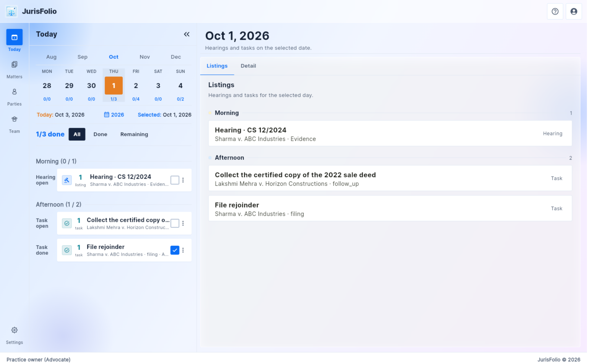Click the 1/3 done progress label
The image size is (594, 364).
(x=50, y=134)
